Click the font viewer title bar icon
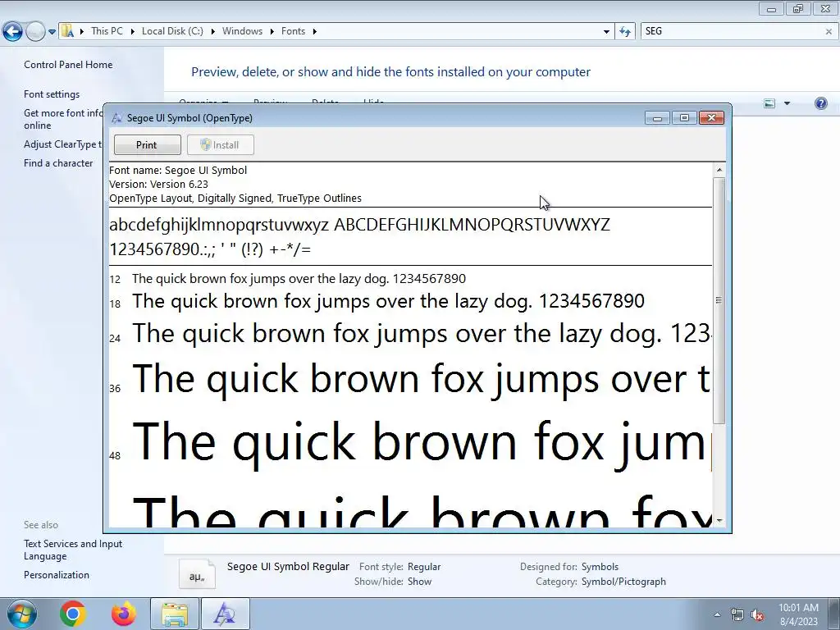Screen dimensions: 840x630 click(x=116, y=118)
